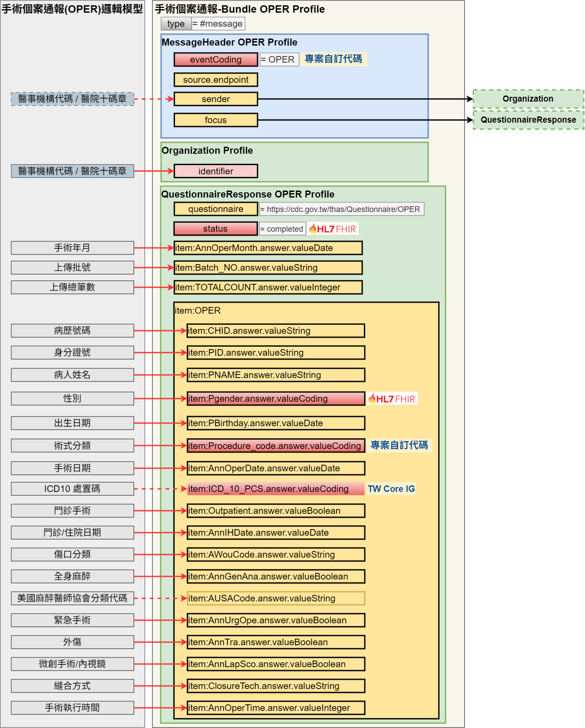The height and width of the screenshot is (728, 585).
Task: Select item:Batch_NO.answer.valueString
Action: click(268, 268)
